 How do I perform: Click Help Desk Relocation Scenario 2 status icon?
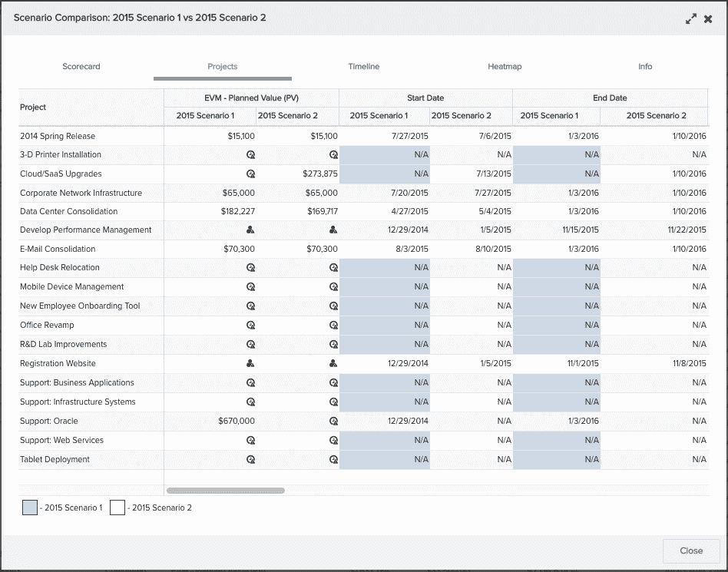[333, 268]
